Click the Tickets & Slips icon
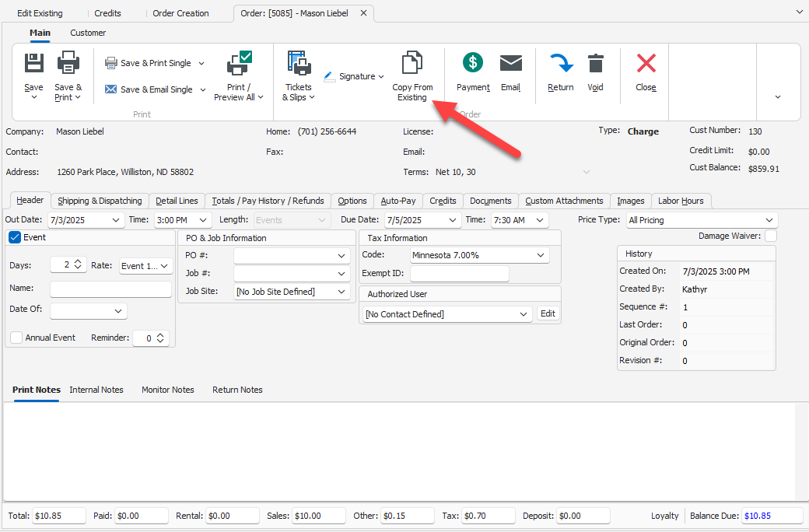The height and width of the screenshot is (532, 809). (x=299, y=64)
